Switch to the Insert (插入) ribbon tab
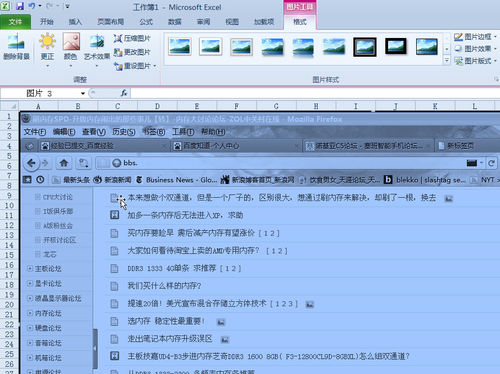Image resolution: width=500 pixels, height=374 pixels. click(75, 22)
